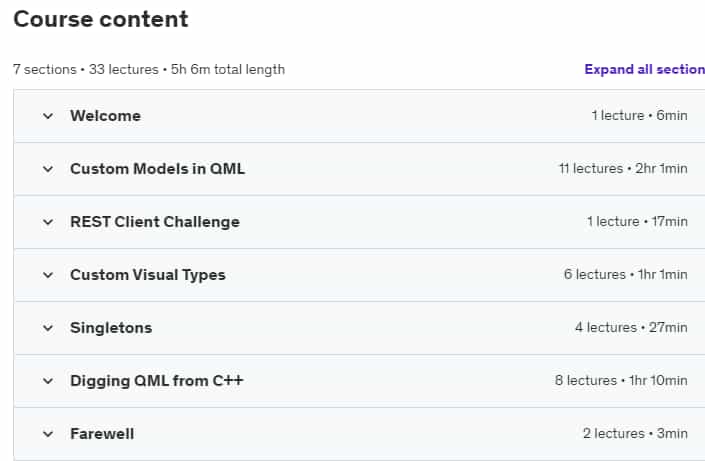Expand the Farewell section chevron
Viewport: 705px width, 461px height.
pos(48,434)
